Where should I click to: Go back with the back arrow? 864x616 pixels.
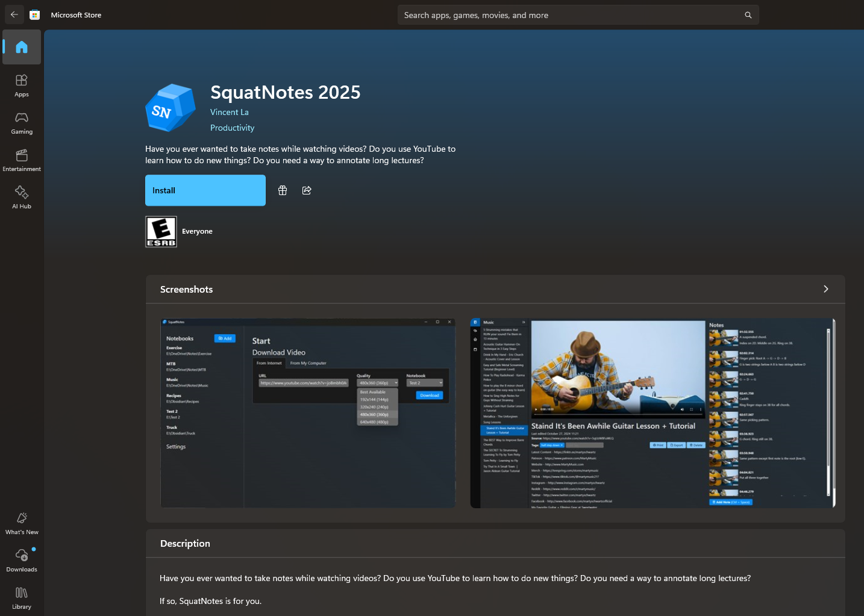coord(14,14)
